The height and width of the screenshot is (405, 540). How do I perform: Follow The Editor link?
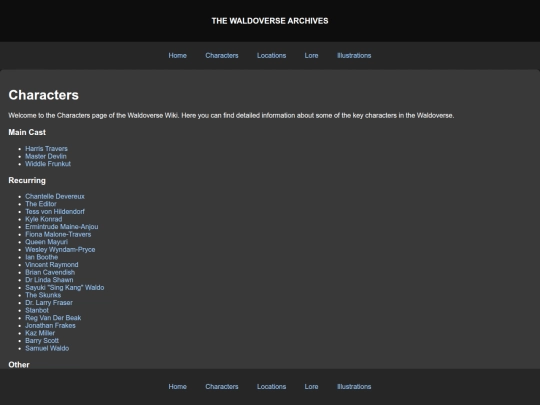pos(41,204)
